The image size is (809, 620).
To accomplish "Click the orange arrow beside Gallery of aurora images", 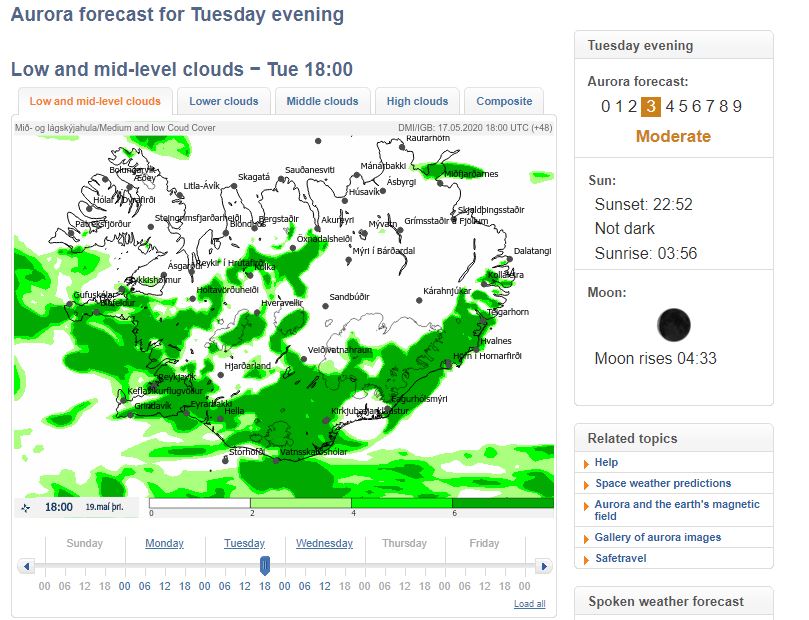I will (x=586, y=539).
